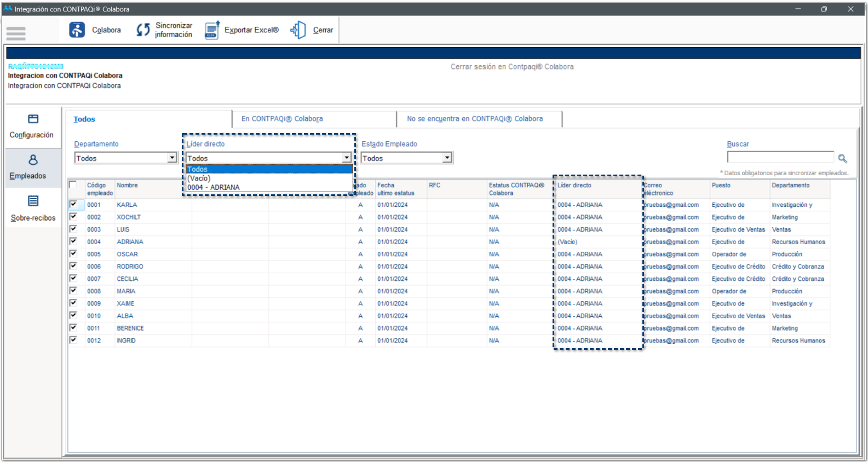
Task: Expand the Departamento dropdown
Action: tap(172, 158)
